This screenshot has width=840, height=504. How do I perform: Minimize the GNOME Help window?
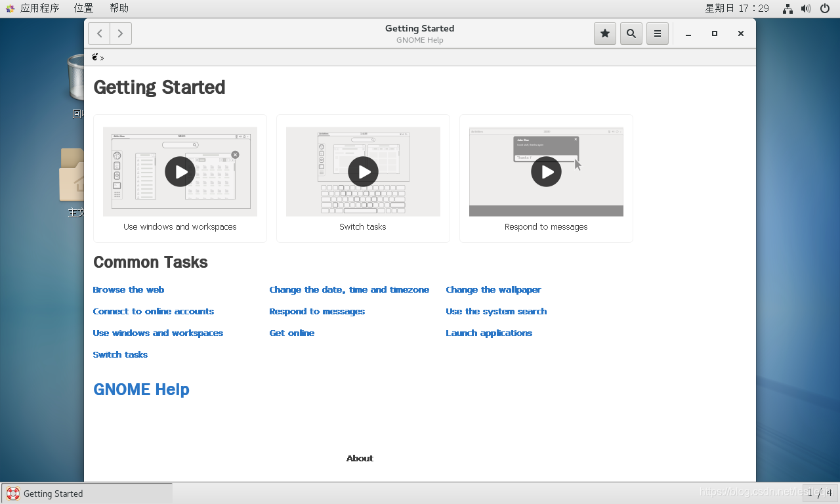[688, 33]
